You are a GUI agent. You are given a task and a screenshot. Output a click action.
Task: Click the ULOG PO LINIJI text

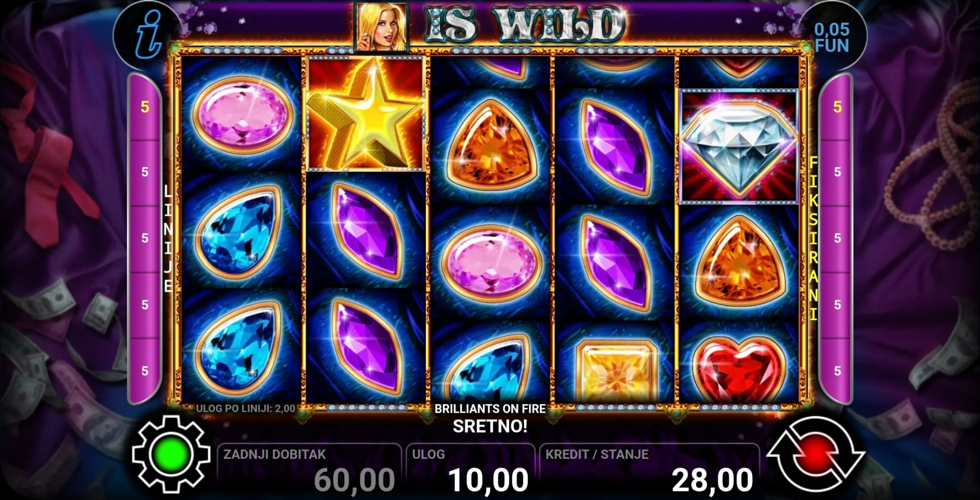point(245,409)
